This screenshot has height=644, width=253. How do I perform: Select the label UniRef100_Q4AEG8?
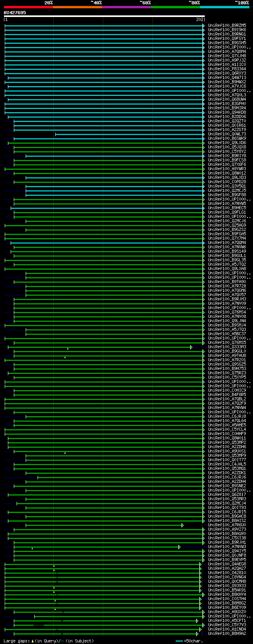[227, 564]
